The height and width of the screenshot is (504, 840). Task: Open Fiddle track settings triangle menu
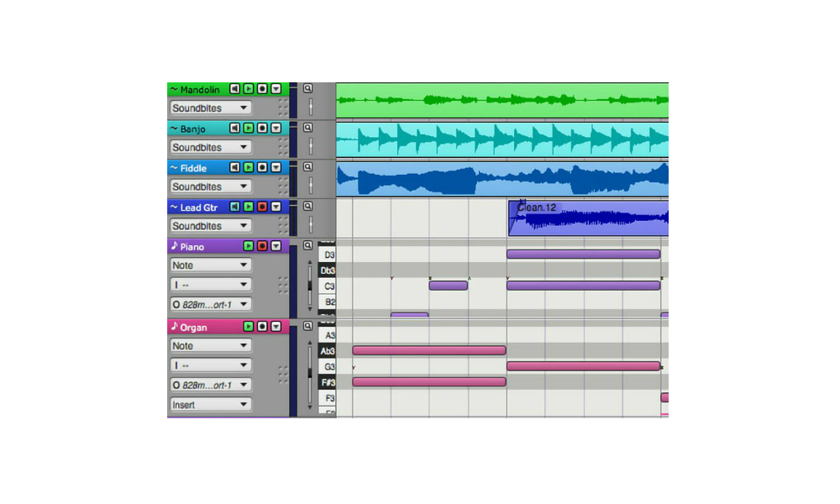click(276, 168)
